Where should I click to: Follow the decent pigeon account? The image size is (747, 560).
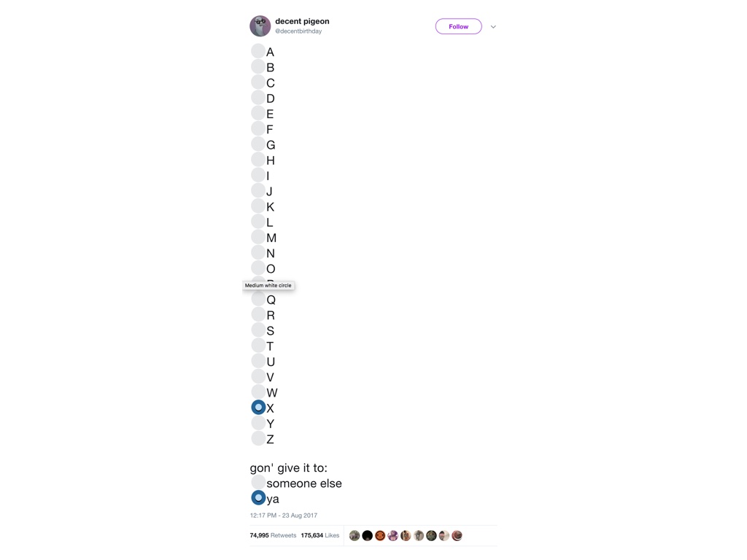458,26
